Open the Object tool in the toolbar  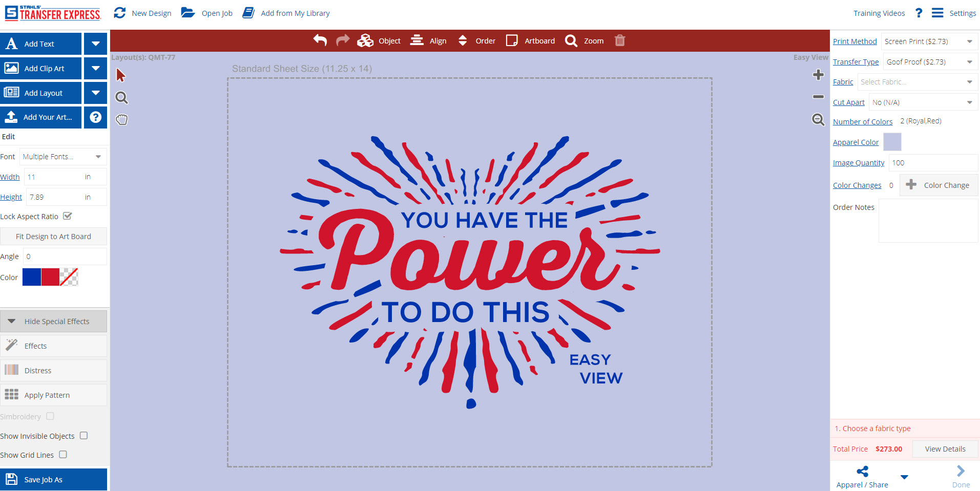(x=379, y=40)
